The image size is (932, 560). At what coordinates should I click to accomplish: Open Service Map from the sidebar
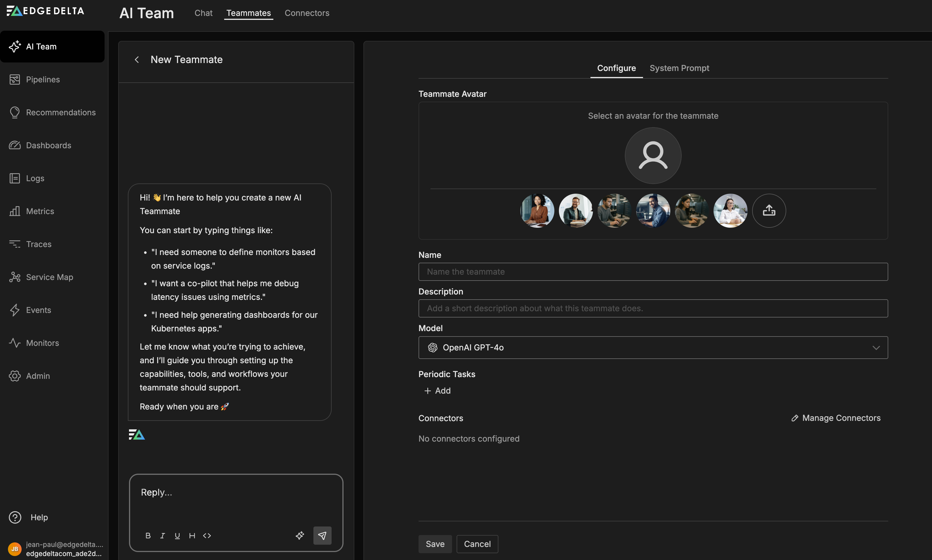pos(49,277)
